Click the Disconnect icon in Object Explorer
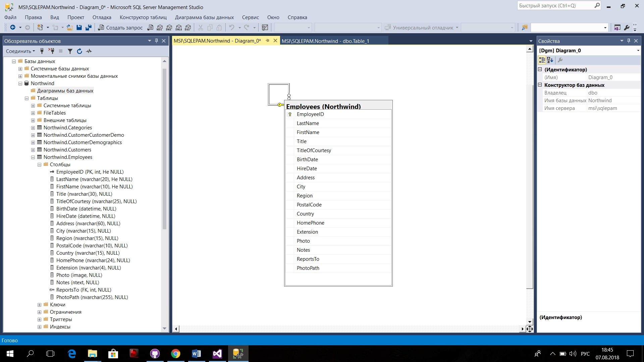The image size is (644, 362). pos(51,51)
